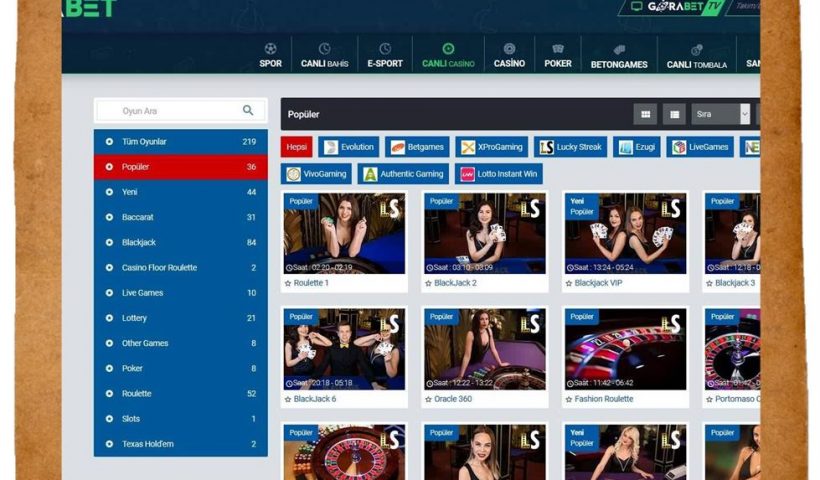Select the Poker category in the sidebar
Screen dimensions: 820x480
click(x=181, y=368)
